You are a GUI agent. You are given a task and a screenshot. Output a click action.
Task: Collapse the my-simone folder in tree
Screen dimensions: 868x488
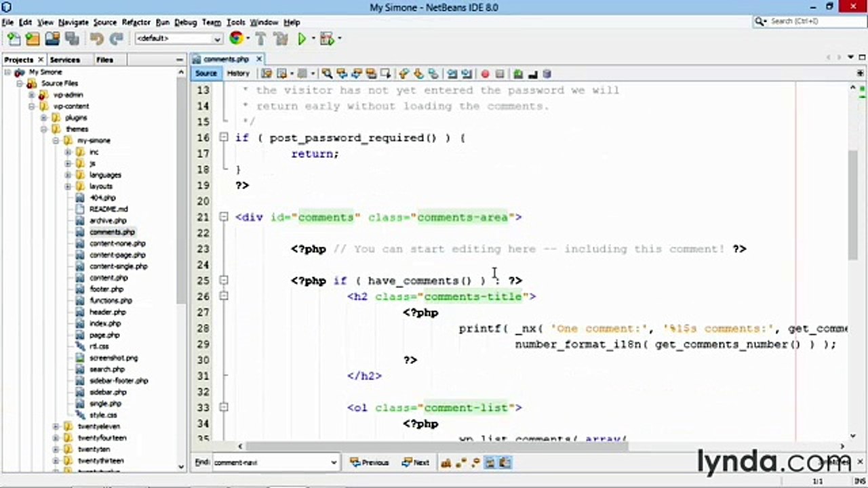(x=56, y=140)
